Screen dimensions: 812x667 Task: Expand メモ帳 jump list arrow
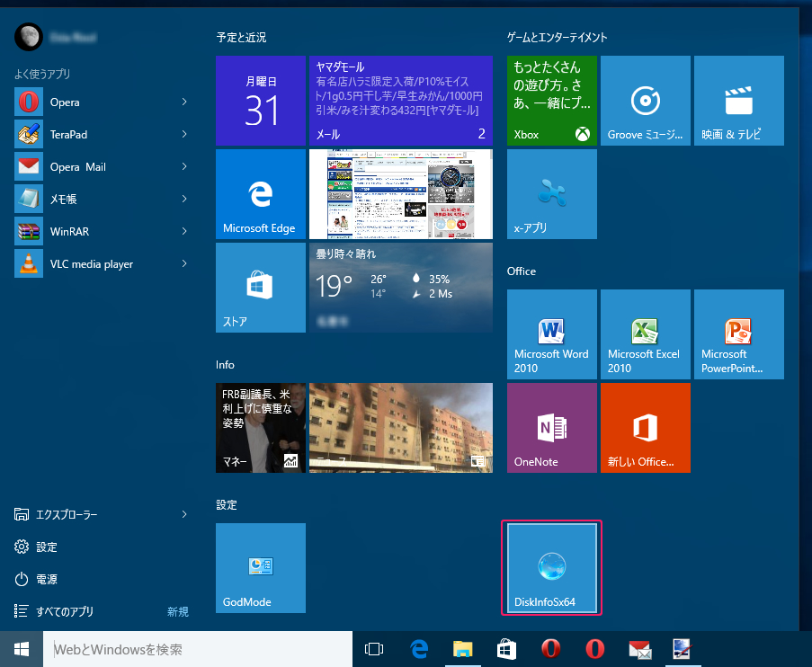point(184,199)
